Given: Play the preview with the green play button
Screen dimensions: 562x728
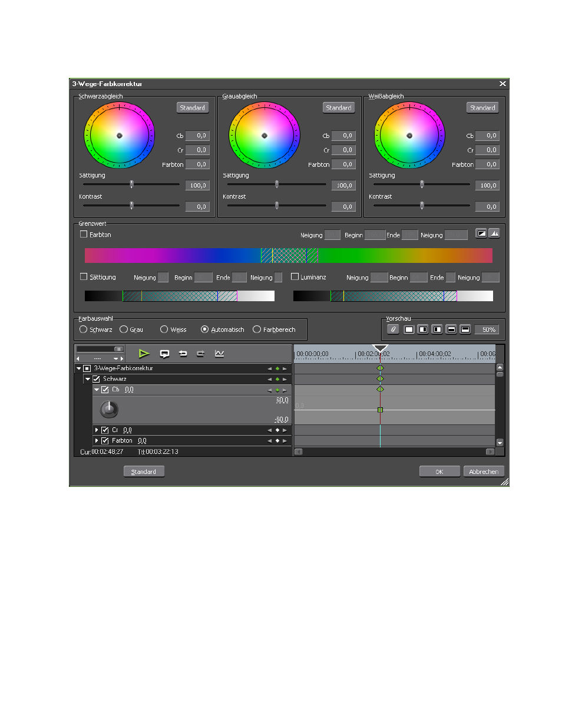Looking at the screenshot, I should pyautogui.click(x=144, y=354).
